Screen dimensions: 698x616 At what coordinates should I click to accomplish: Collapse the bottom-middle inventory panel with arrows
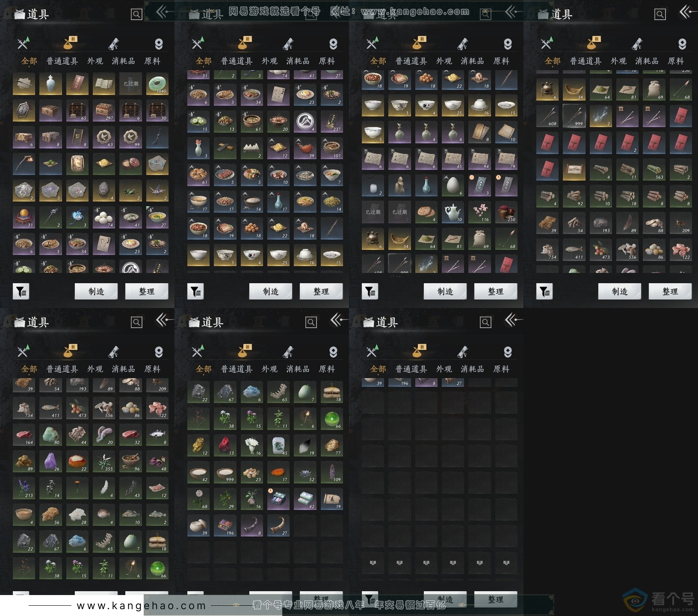click(339, 320)
